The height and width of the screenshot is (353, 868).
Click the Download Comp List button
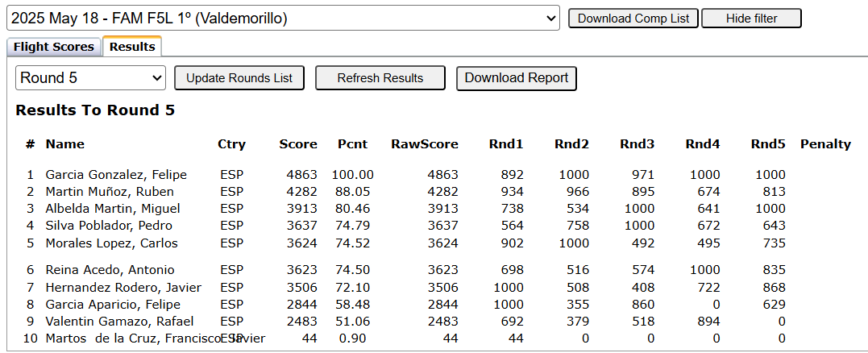633,18
